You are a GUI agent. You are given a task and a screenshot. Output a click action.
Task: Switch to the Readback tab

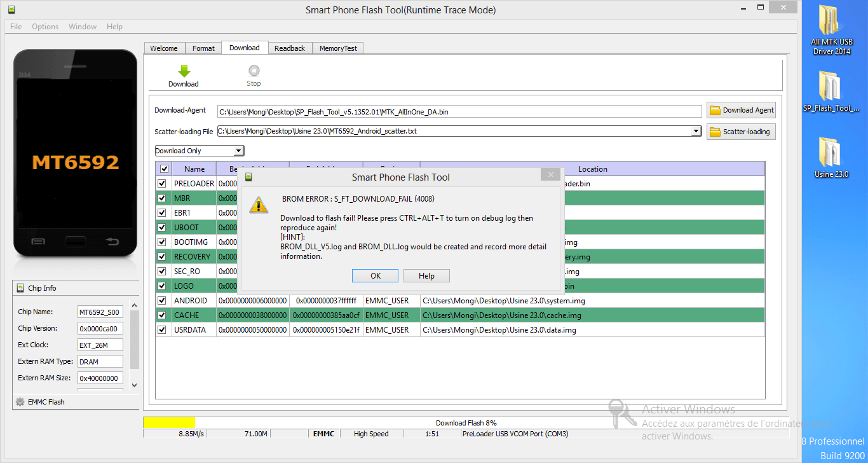[x=290, y=48]
